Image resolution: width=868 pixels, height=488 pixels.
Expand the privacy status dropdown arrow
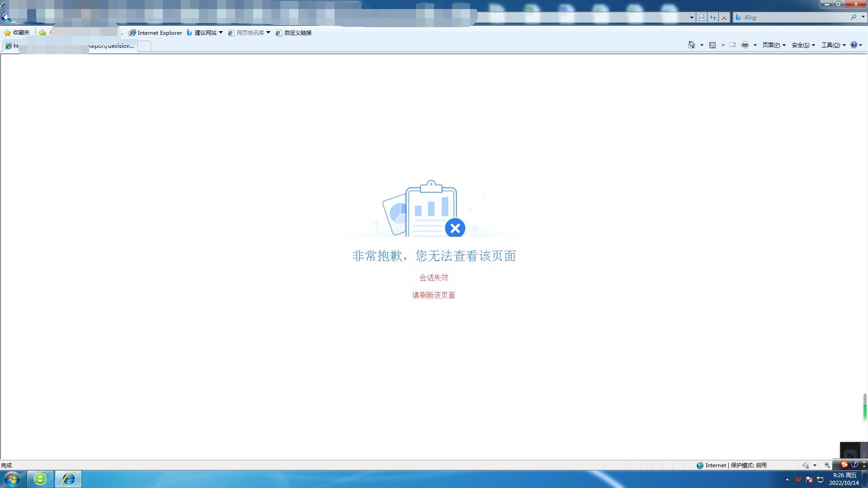pyautogui.click(x=815, y=465)
